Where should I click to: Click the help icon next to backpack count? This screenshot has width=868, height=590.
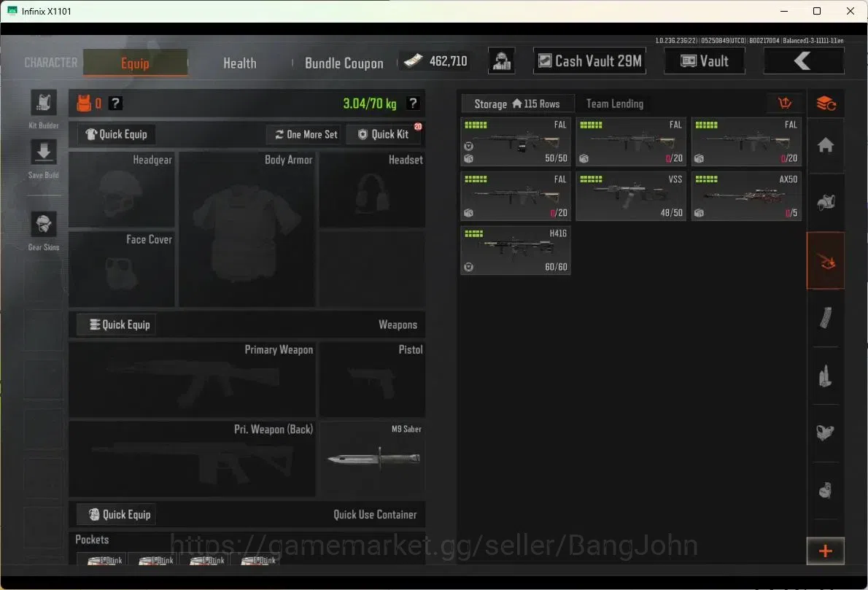click(x=115, y=104)
